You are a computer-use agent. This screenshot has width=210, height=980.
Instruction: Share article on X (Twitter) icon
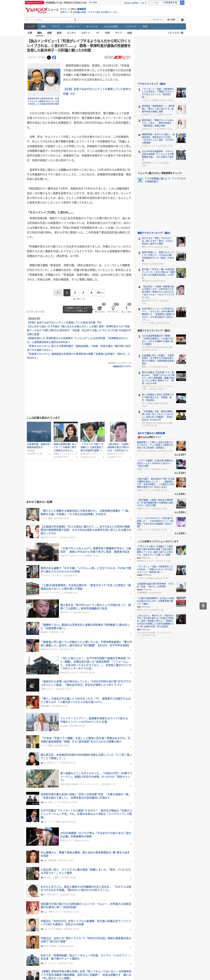pyautogui.click(x=49, y=57)
